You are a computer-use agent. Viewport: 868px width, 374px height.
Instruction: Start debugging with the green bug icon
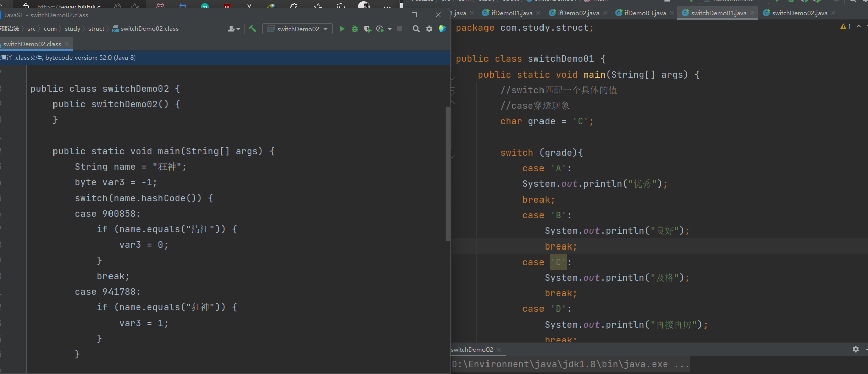click(x=355, y=29)
